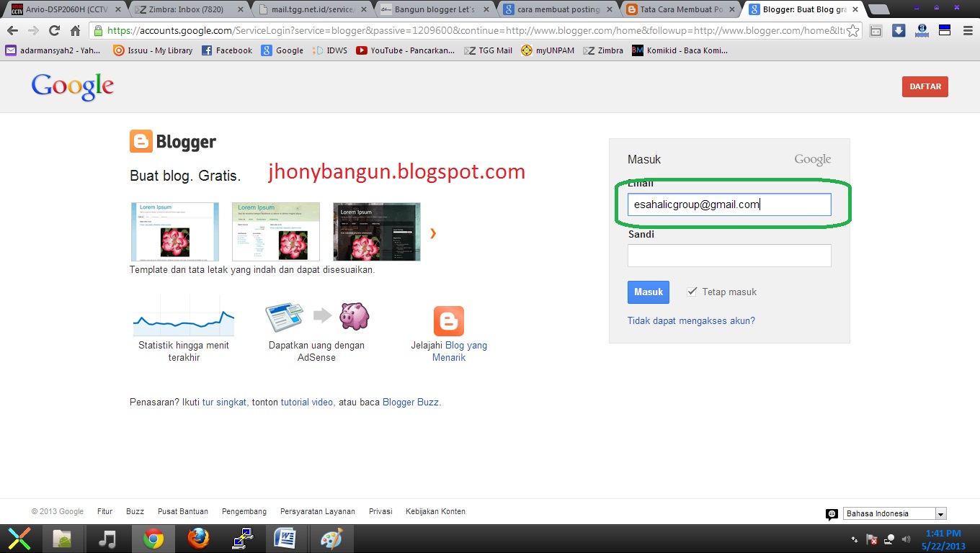Viewport: 980px width, 553px height.
Task: Switch to the Tata Cara Membuat tab
Action: [x=680, y=9]
